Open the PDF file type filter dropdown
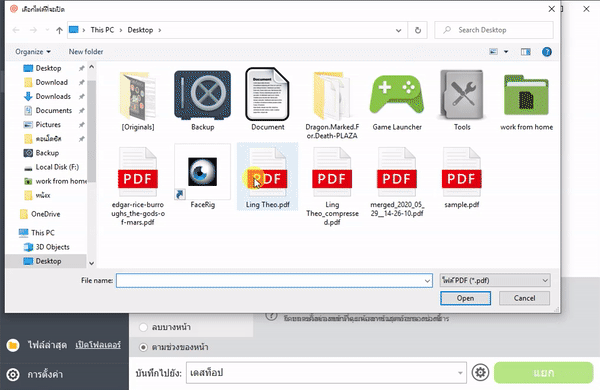Viewport: 600px width, 390px height. point(495,281)
